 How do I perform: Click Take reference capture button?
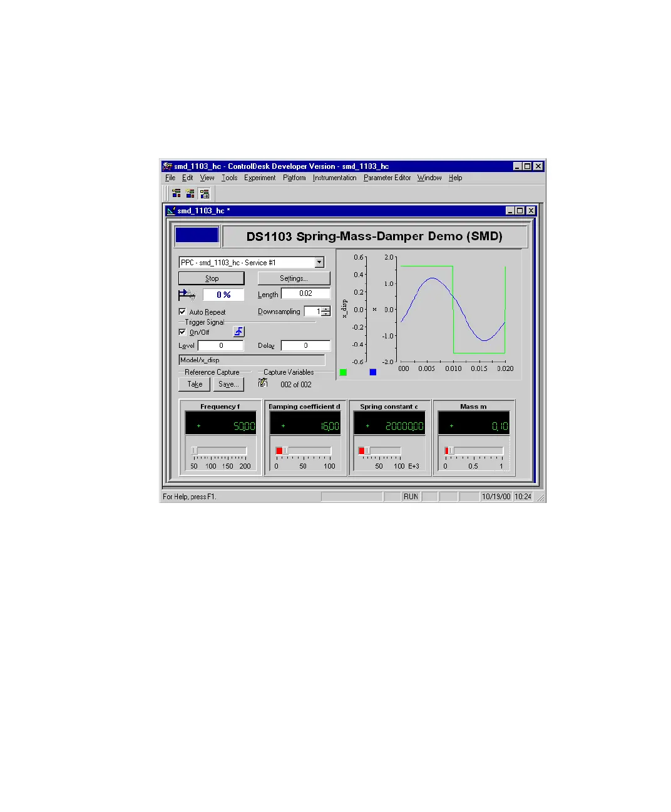pos(195,384)
